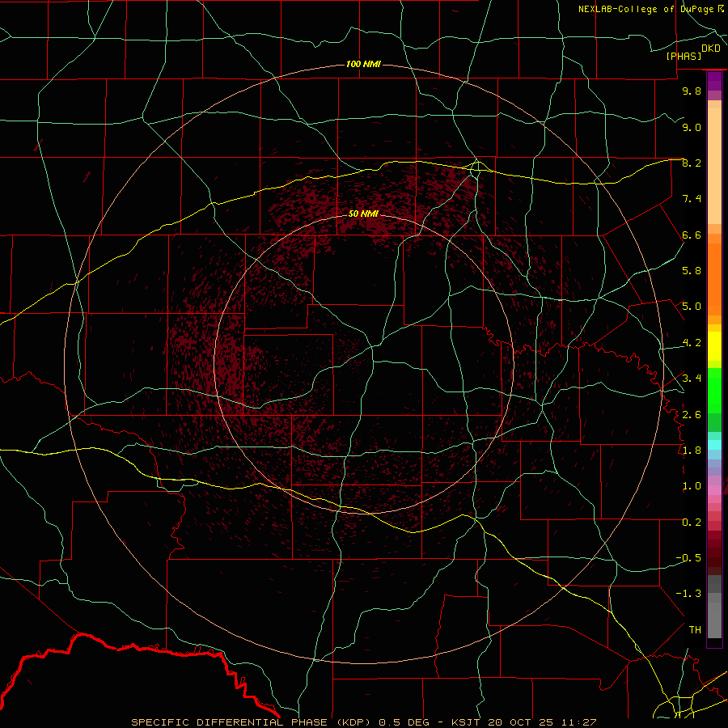Click the [PHAS] label
The image size is (728, 728).
point(684,56)
